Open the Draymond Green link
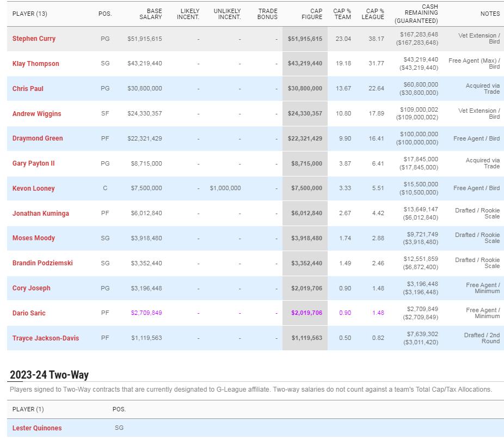 click(38, 138)
